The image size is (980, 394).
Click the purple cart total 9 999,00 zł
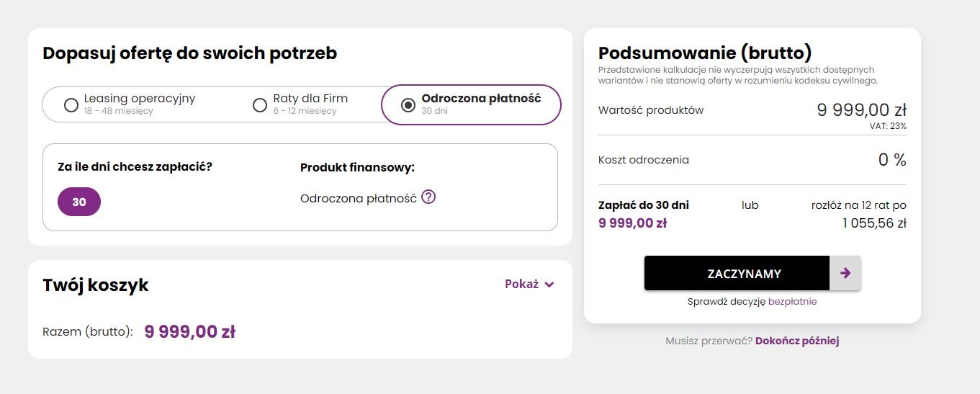[x=190, y=332]
